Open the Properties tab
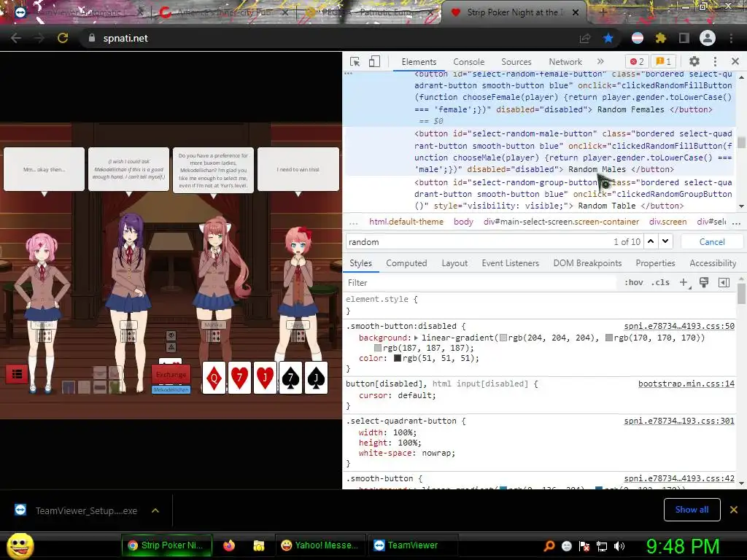The height and width of the screenshot is (560, 747). pyautogui.click(x=655, y=263)
